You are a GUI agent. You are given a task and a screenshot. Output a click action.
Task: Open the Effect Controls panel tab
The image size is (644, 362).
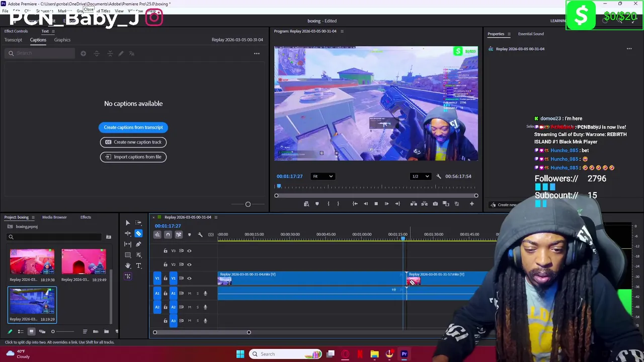[x=16, y=31]
